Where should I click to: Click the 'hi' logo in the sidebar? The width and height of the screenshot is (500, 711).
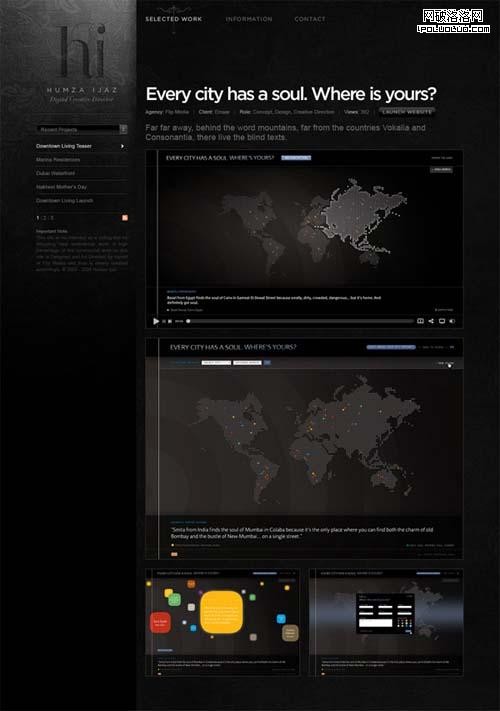(83, 51)
